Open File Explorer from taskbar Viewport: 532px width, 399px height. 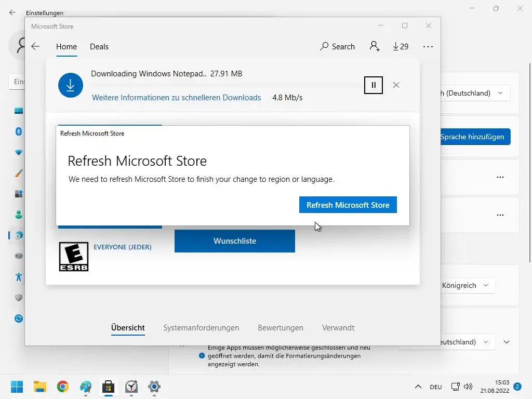(39, 387)
